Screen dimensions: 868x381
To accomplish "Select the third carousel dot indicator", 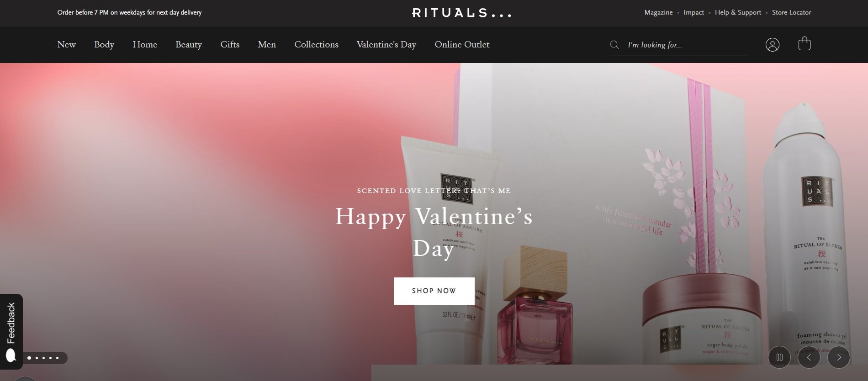I will (x=43, y=358).
